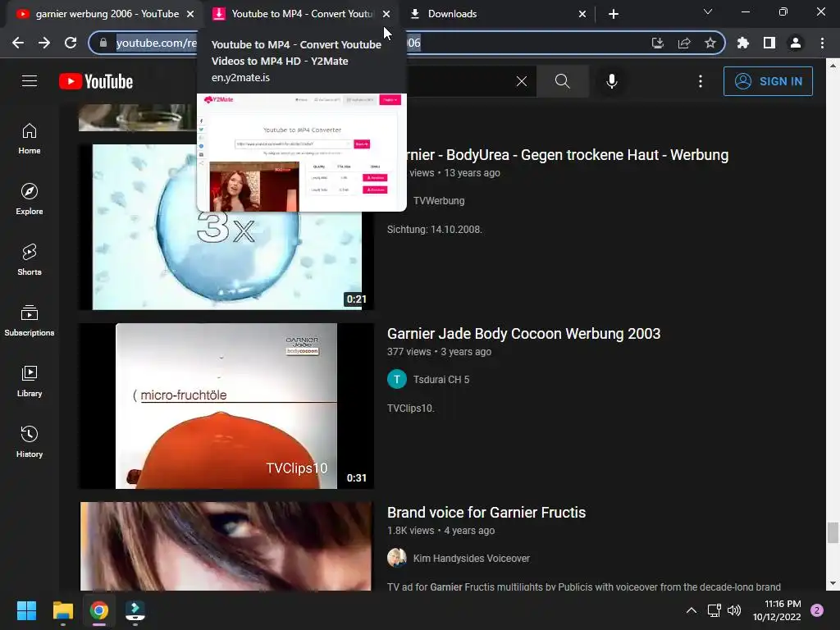Open Tsdurai CH 5 channel avatar

[397, 379]
